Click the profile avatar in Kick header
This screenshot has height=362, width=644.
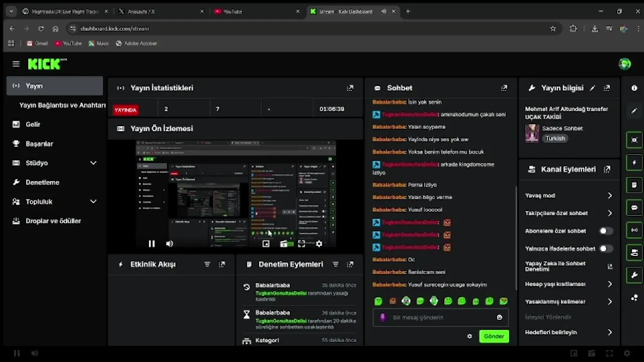625,64
